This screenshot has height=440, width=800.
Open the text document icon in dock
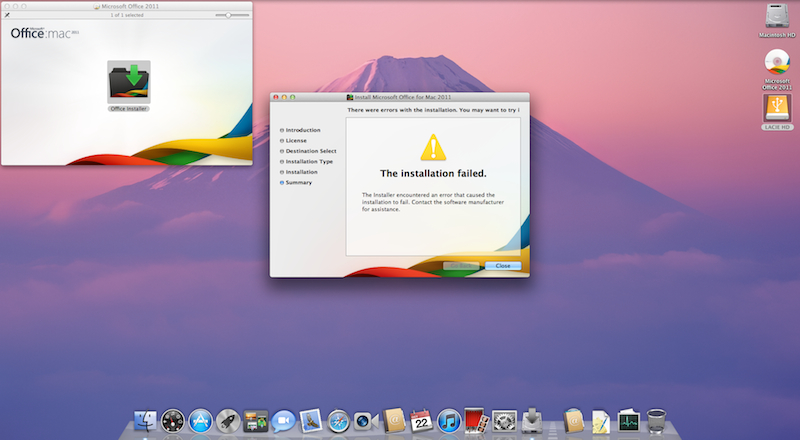coord(601,422)
